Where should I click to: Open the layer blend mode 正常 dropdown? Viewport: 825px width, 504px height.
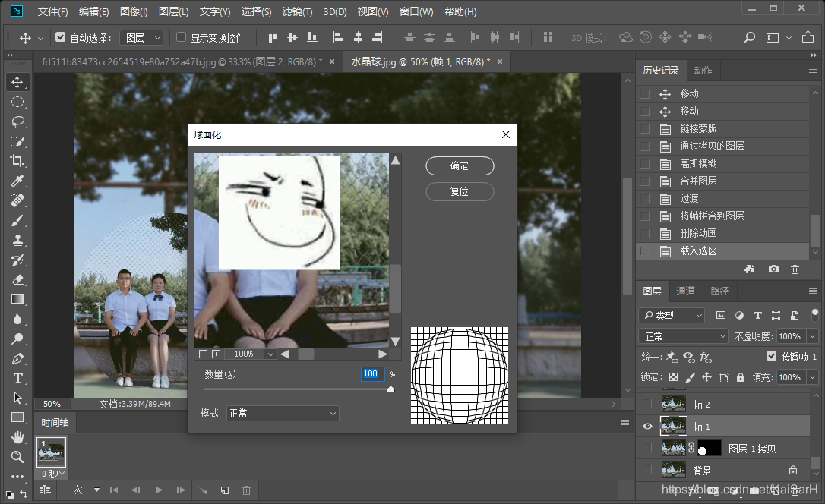(x=684, y=336)
